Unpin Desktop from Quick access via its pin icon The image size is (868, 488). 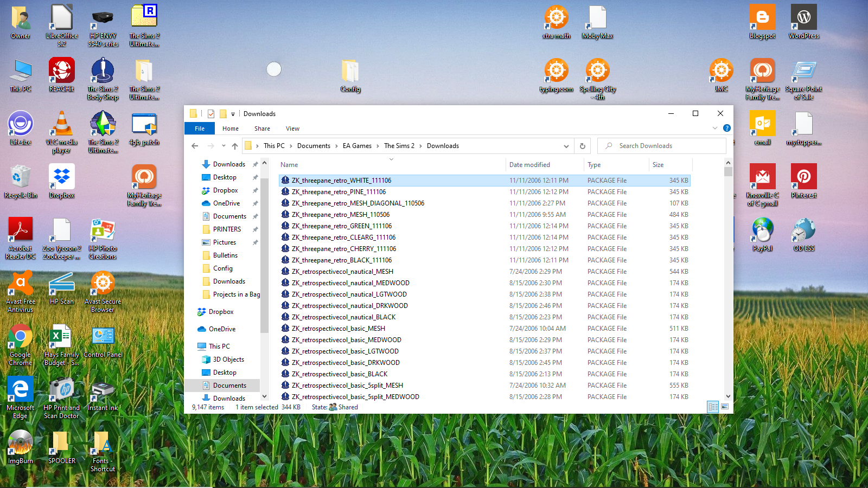pyautogui.click(x=254, y=177)
